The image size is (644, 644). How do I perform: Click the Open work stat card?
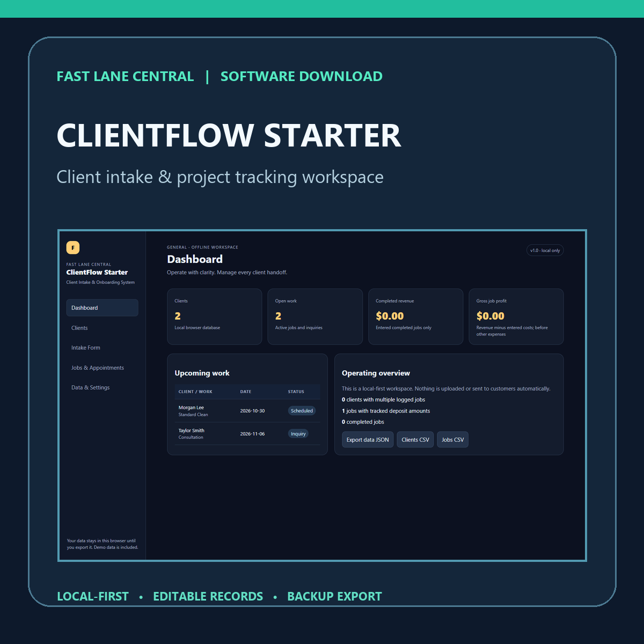pyautogui.click(x=315, y=317)
